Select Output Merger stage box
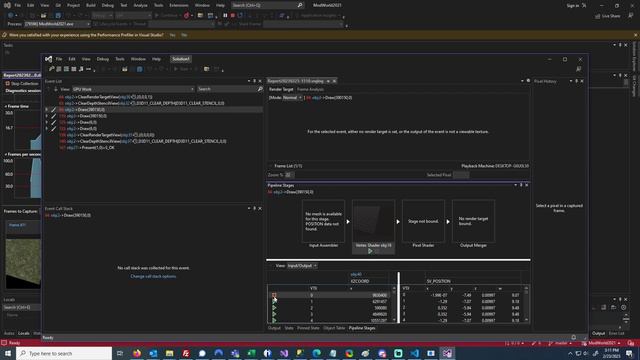This screenshot has height=360, width=640. [x=473, y=221]
